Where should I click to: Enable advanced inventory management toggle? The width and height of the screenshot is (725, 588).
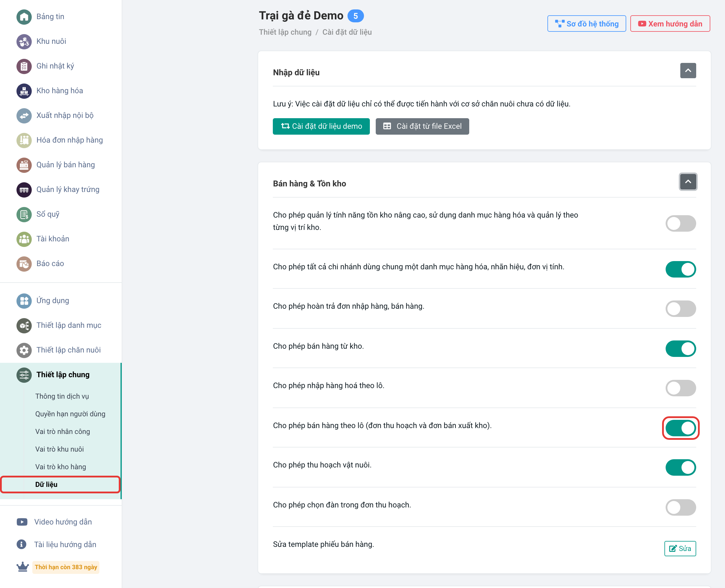(681, 223)
